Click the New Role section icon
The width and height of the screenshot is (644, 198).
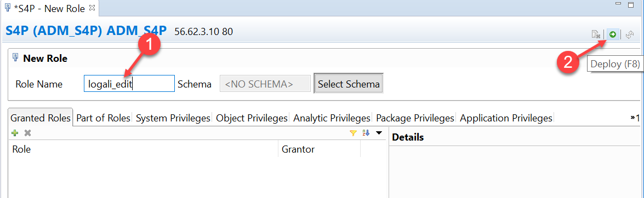coord(16,58)
